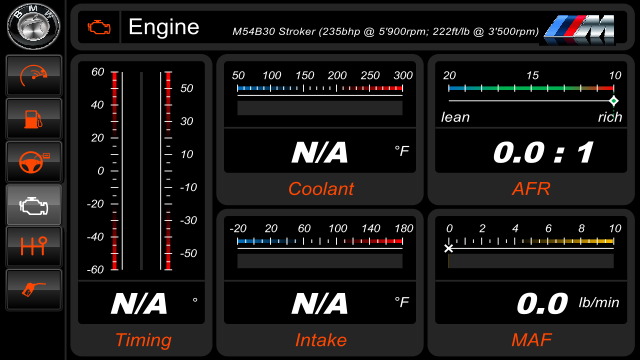Click the Engine page title
Image resolution: width=640 pixels, height=360 pixels.
click(164, 27)
